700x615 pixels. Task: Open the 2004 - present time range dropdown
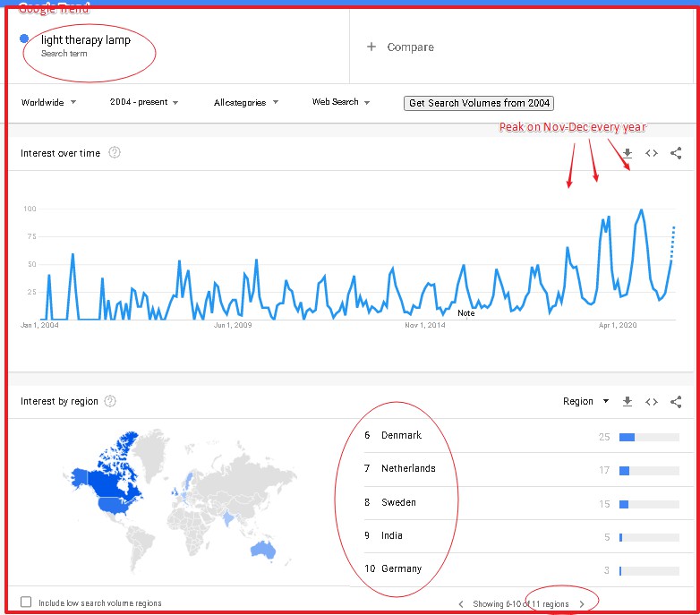click(144, 102)
